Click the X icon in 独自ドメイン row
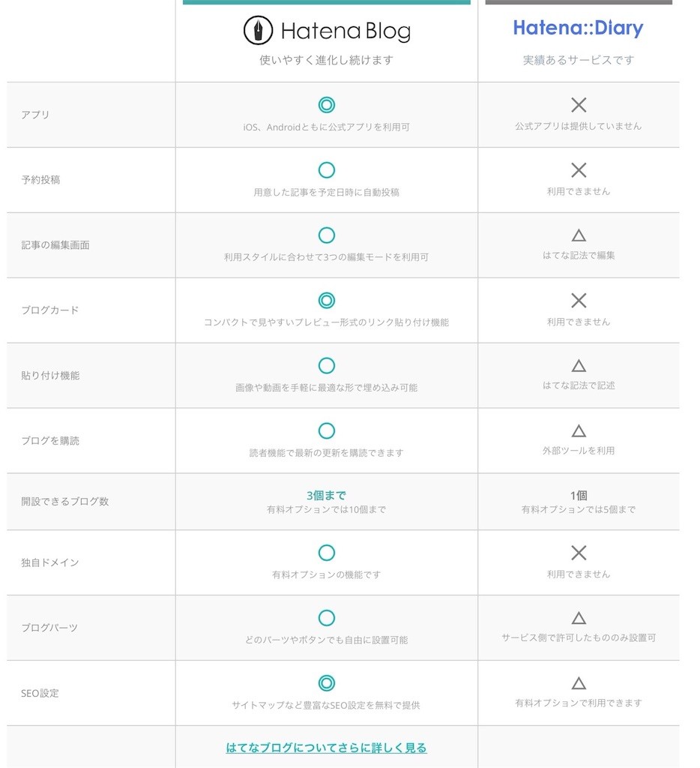 [579, 553]
